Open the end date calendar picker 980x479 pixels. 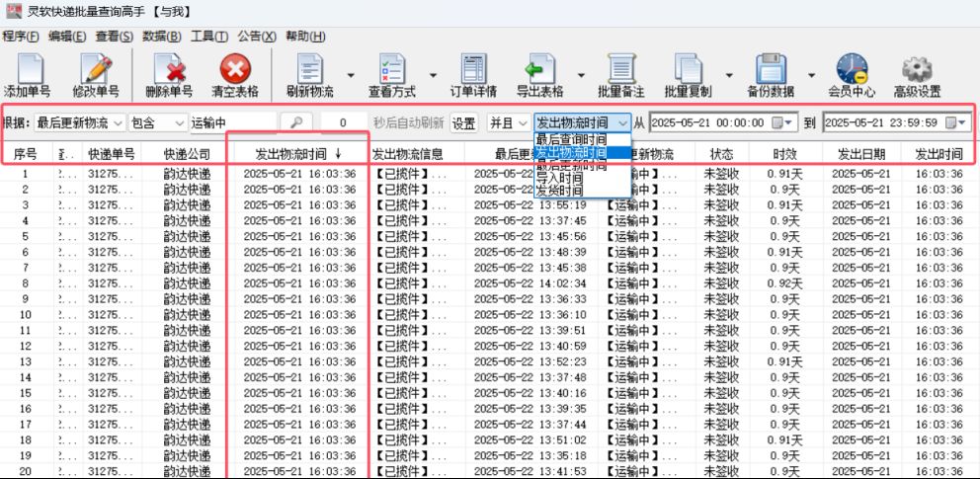tap(956, 123)
